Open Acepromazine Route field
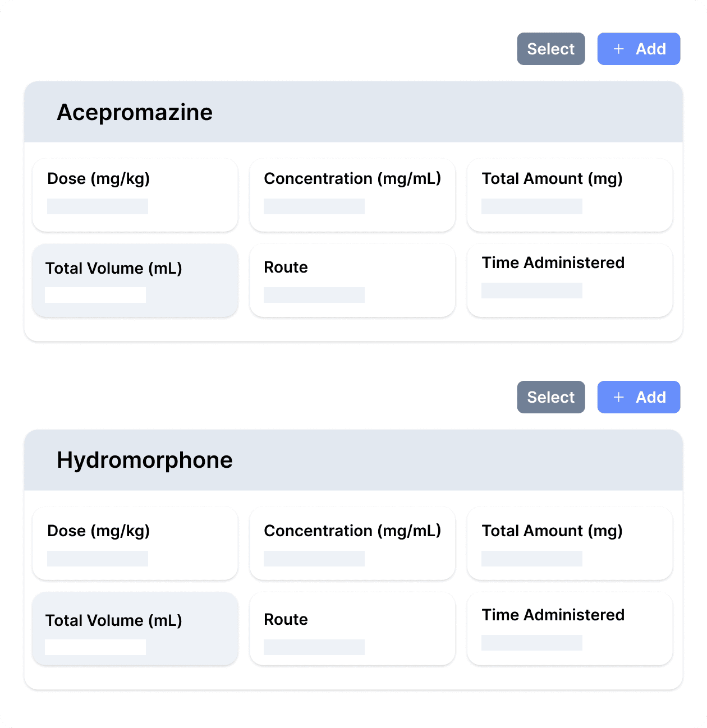 click(314, 295)
